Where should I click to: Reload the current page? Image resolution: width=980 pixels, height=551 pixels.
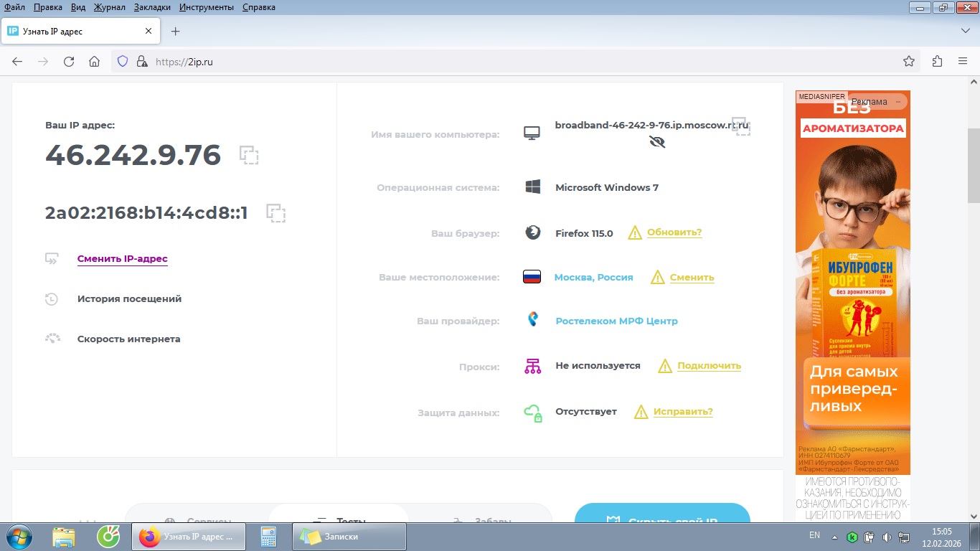point(69,62)
